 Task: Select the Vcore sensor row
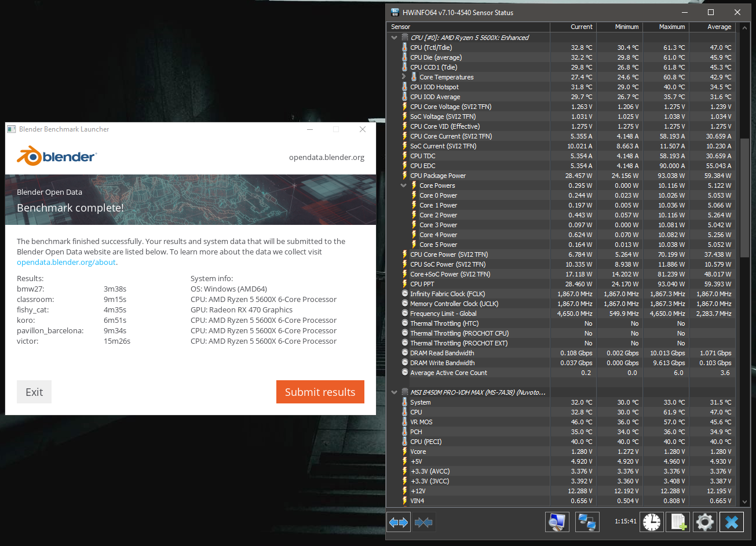pyautogui.click(x=561, y=452)
